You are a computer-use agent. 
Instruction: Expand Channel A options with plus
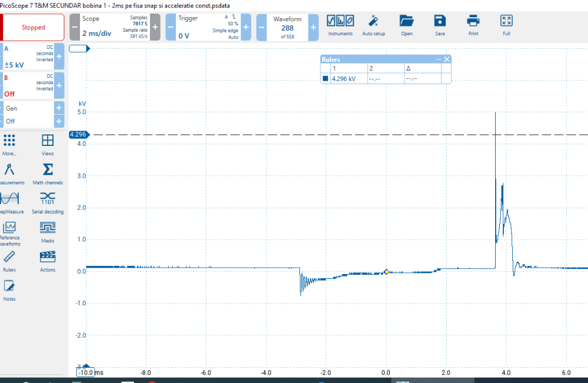pyautogui.click(x=59, y=56)
